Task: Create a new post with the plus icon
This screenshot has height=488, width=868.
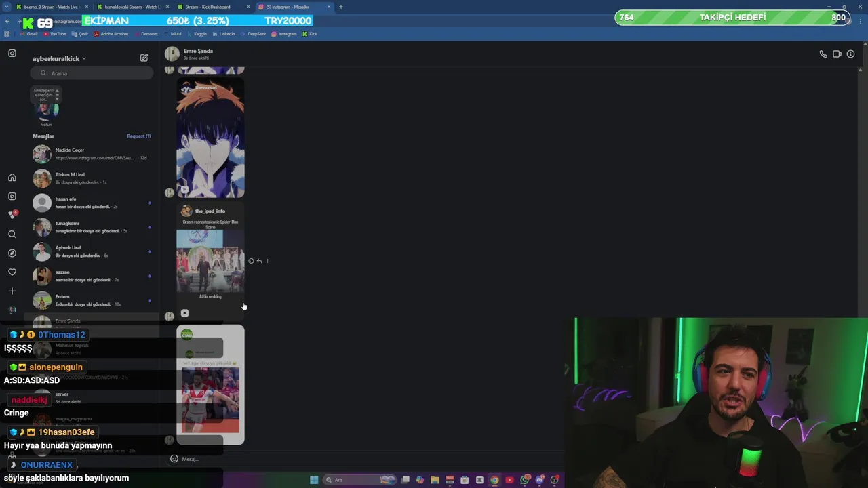Action: [12, 291]
